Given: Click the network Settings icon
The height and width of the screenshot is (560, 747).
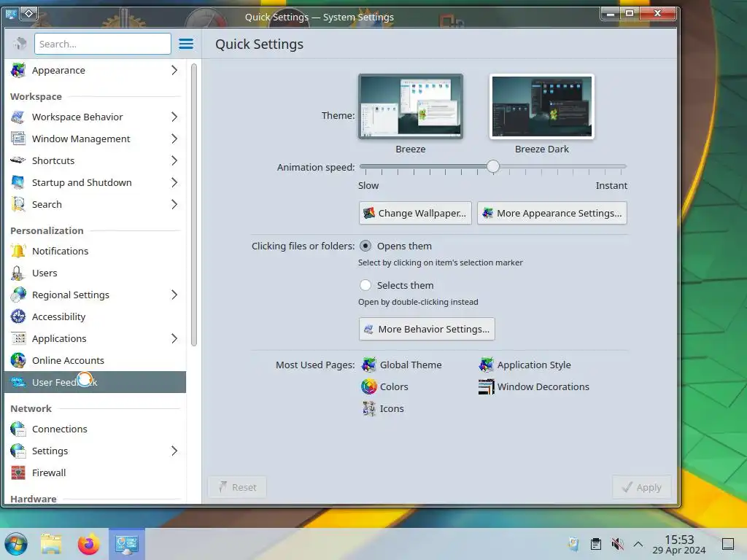Looking at the screenshot, I should pyautogui.click(x=18, y=451).
